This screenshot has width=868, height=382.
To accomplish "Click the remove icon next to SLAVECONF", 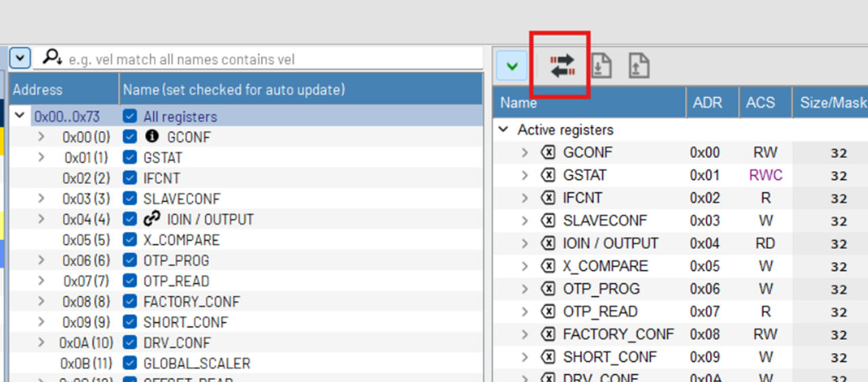I will 547,221.
